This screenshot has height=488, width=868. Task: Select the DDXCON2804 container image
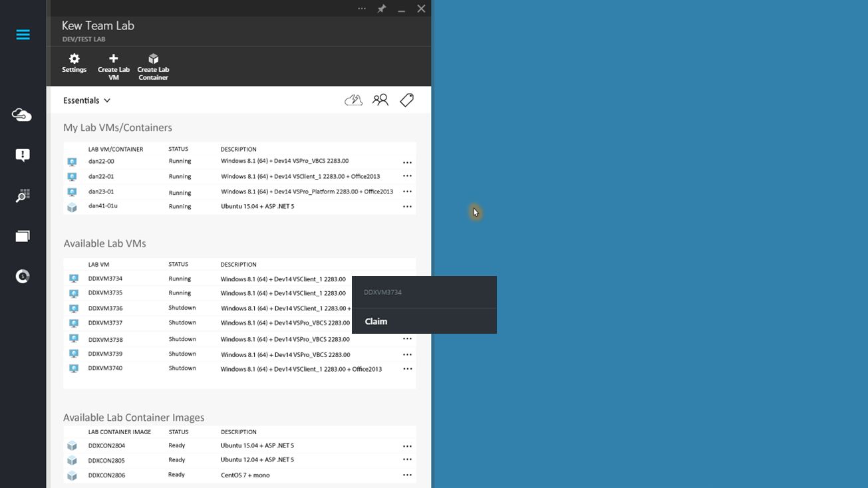coord(106,445)
